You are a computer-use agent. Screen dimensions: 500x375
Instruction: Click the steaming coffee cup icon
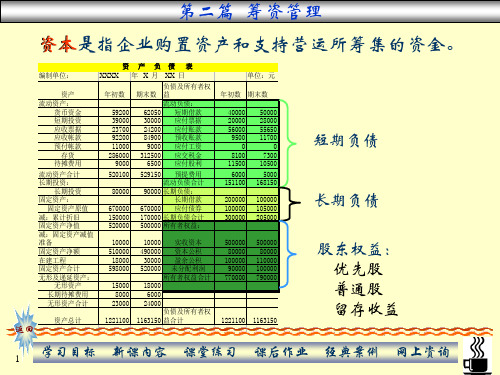click(x=477, y=356)
